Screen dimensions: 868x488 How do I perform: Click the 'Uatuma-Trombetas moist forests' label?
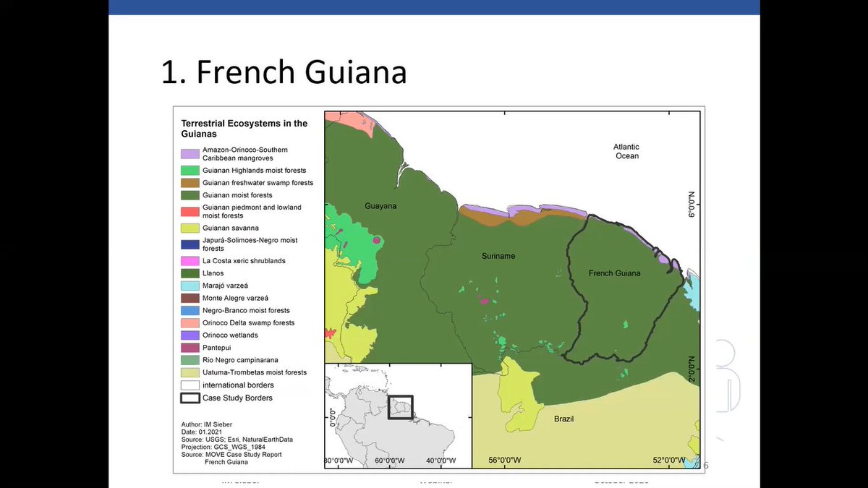coord(255,372)
